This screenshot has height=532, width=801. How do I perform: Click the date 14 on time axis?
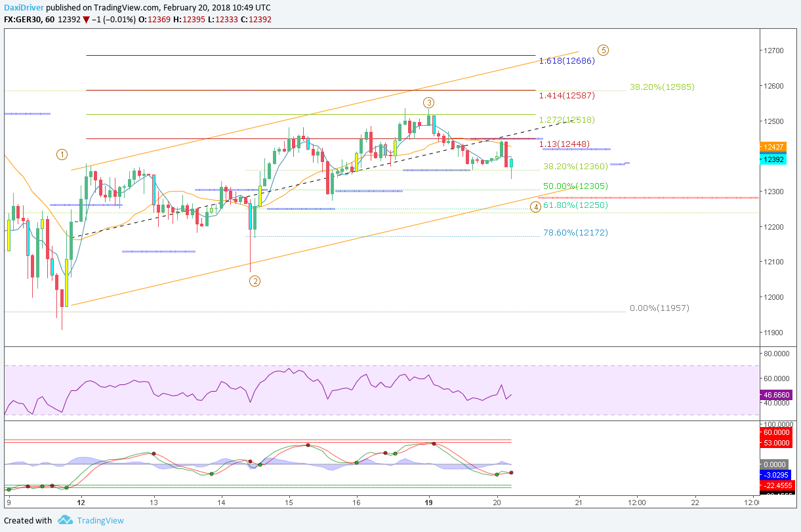coord(221,503)
